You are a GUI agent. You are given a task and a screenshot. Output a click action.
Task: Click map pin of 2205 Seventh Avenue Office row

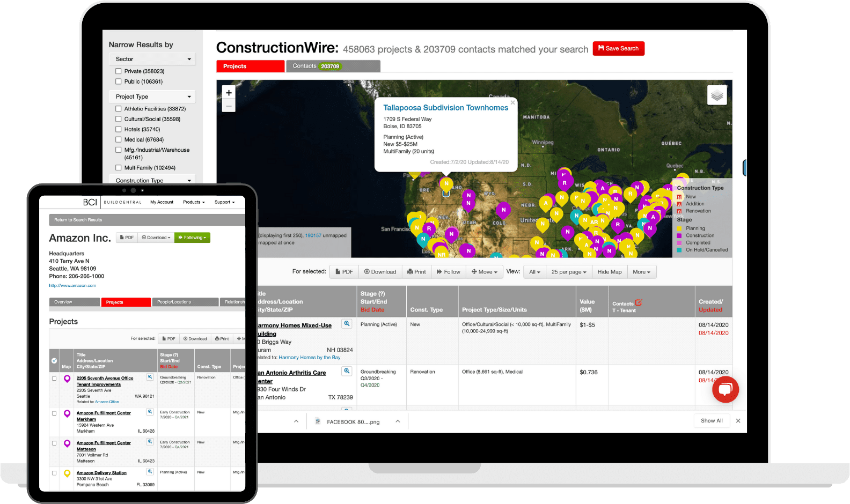[67, 379]
